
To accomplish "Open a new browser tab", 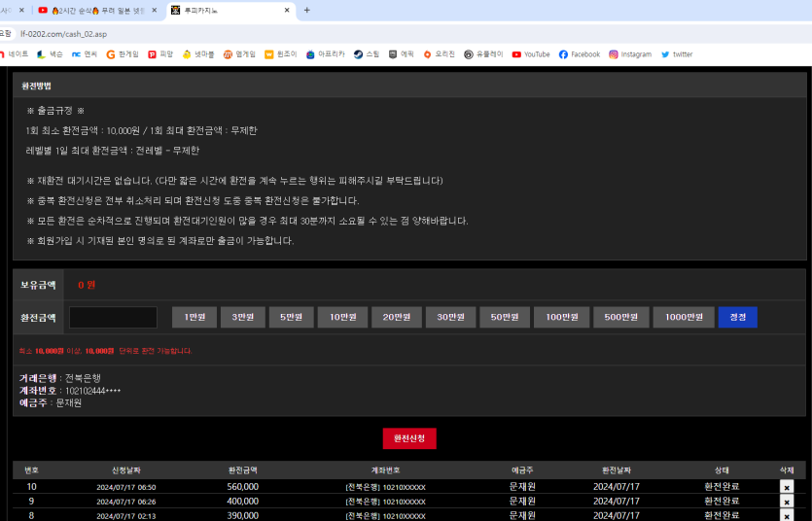I will pyautogui.click(x=307, y=11).
